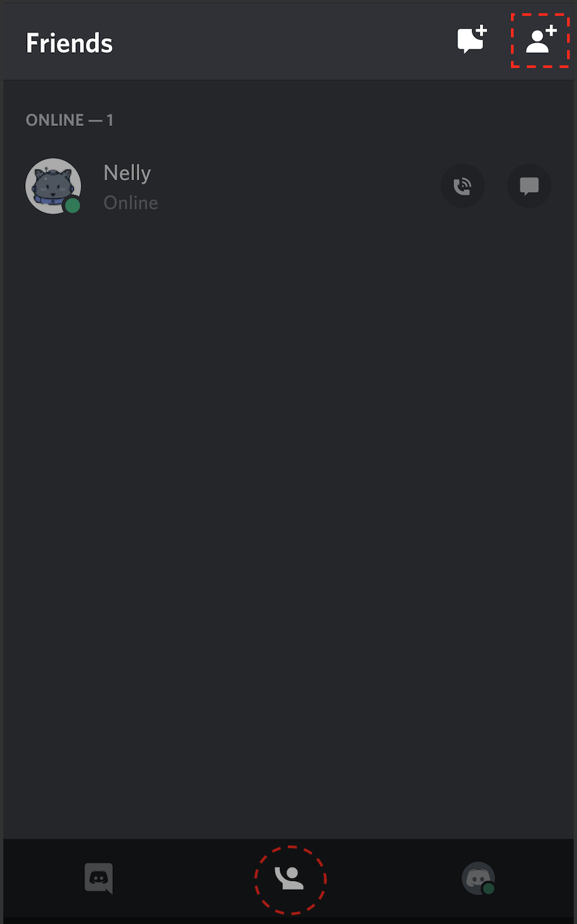577x924 pixels.
Task: Click header bar space beside Friends title
Action: point(284,42)
